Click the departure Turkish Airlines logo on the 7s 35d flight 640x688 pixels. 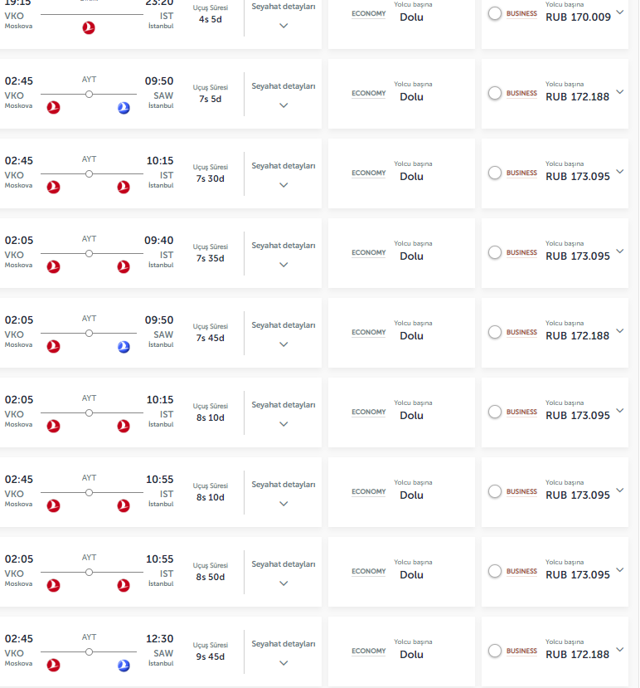click(54, 267)
